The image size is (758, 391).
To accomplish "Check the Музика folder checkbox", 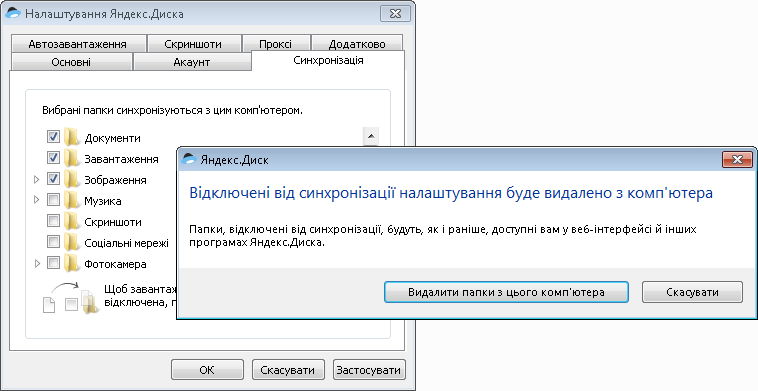I will click(x=53, y=200).
